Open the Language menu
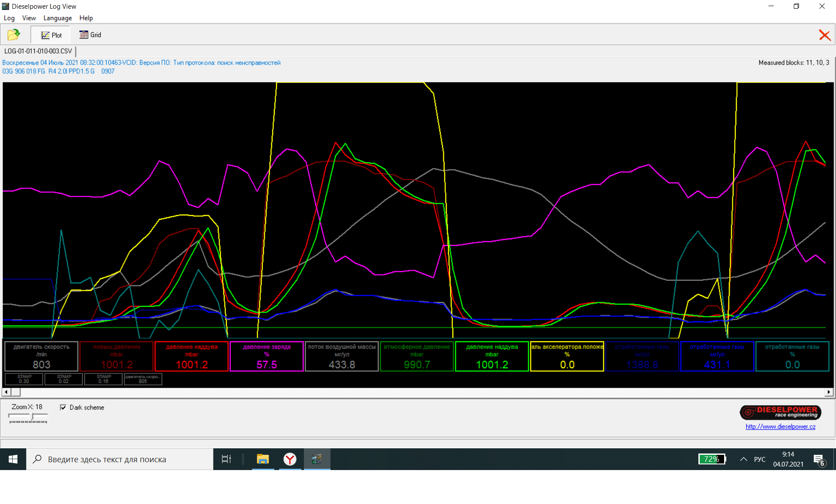The image size is (836, 504). 57,18
